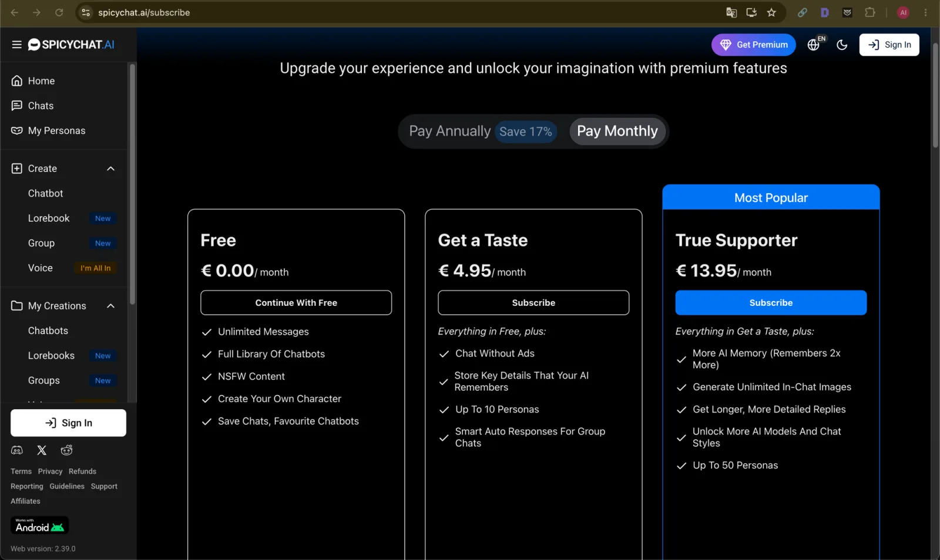The width and height of the screenshot is (940, 560).
Task: Click the Get Premium button
Action: 753,45
